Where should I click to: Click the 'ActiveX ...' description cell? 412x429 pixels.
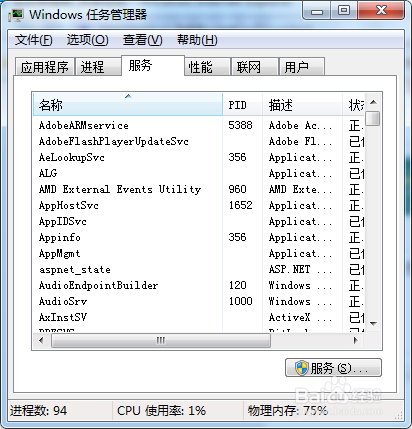pyautogui.click(x=300, y=317)
